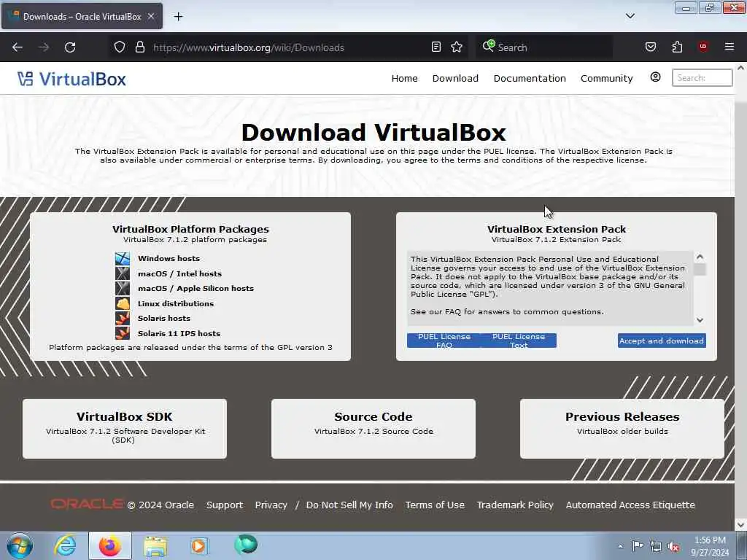Open the Do Not Sell My Info link
This screenshot has width=747, height=560.
pyautogui.click(x=349, y=505)
